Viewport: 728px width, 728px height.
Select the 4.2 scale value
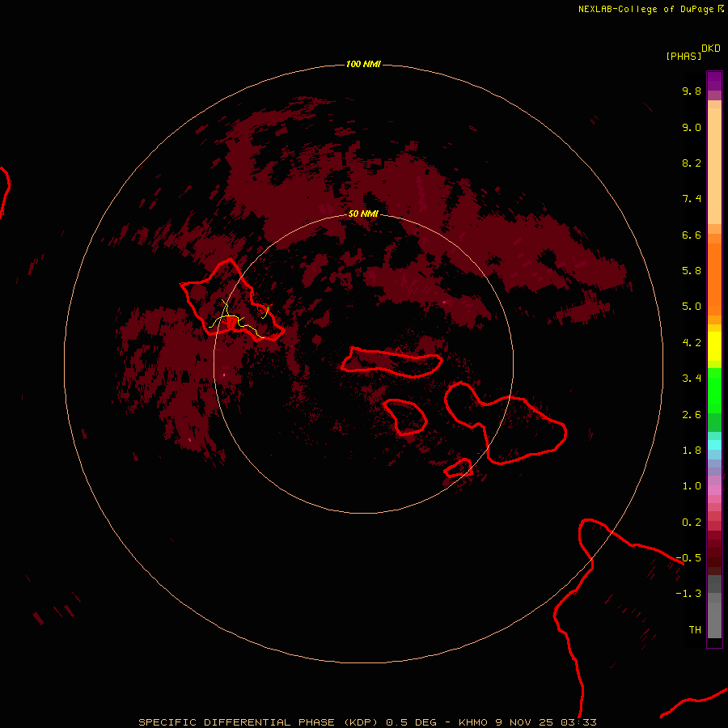[692, 343]
